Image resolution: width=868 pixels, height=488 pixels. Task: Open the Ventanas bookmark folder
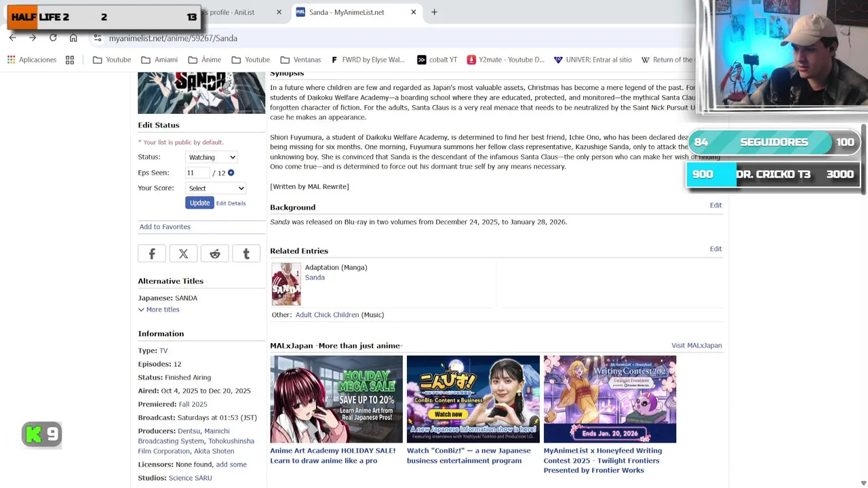tap(300, 60)
